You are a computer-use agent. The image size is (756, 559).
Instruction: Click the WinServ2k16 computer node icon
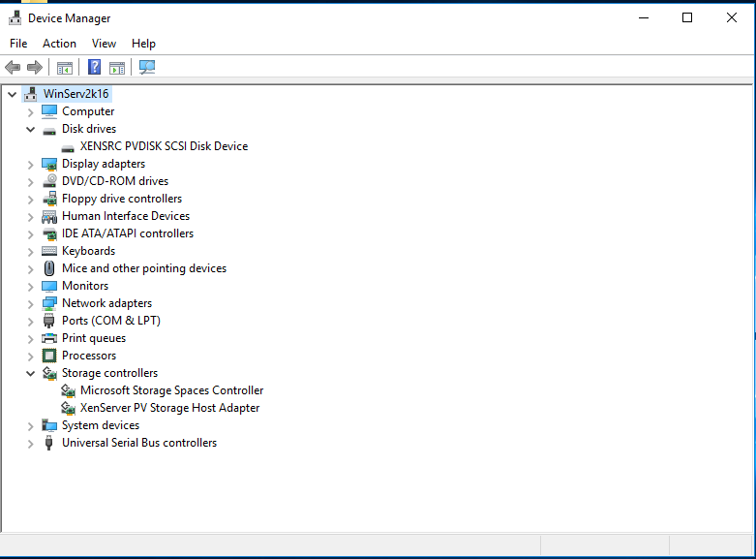[x=30, y=94]
